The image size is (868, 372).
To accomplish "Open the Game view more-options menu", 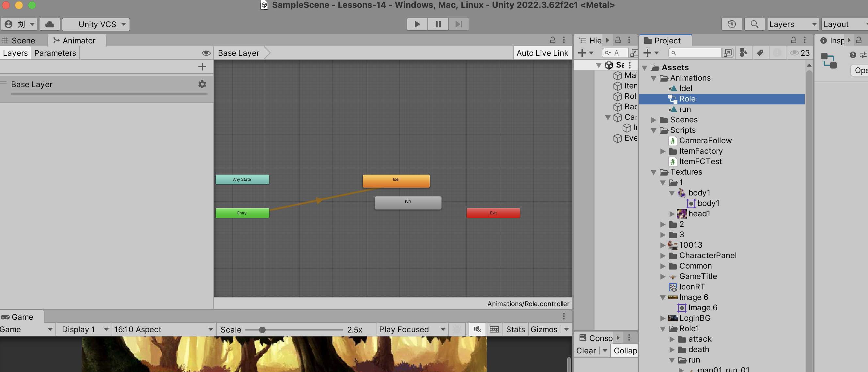I will pyautogui.click(x=564, y=317).
